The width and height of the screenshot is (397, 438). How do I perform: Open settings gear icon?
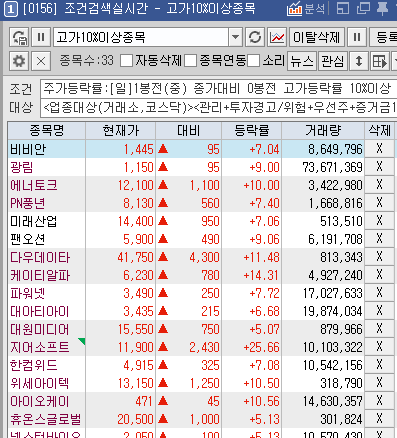pyautogui.click(x=19, y=61)
